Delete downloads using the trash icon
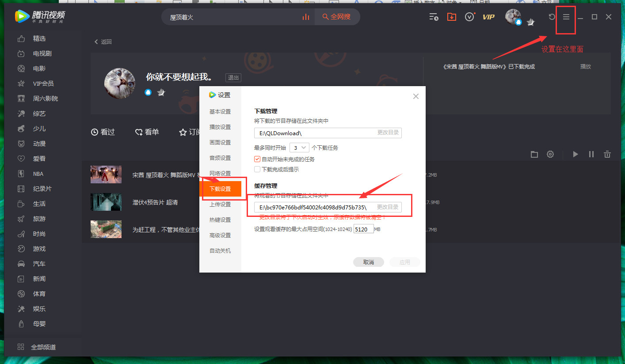This screenshot has width=625, height=364. tap(607, 154)
